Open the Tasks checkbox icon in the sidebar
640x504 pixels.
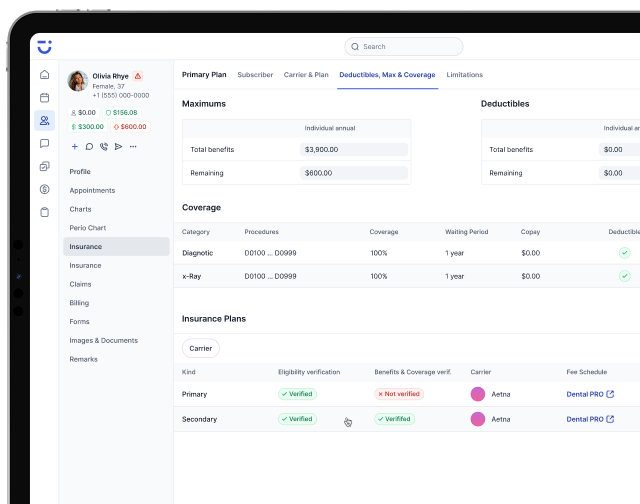(x=44, y=166)
